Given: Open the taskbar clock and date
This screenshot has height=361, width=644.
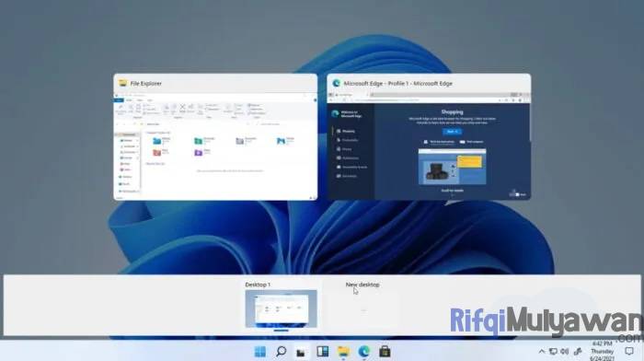Looking at the screenshot, I should coord(602,352).
